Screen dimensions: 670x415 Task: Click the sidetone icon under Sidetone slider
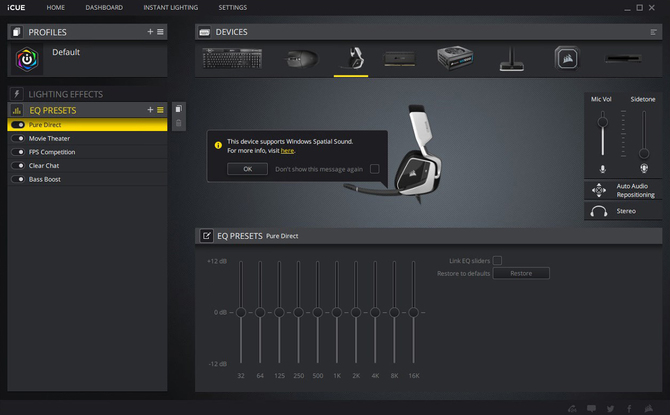pyautogui.click(x=644, y=168)
